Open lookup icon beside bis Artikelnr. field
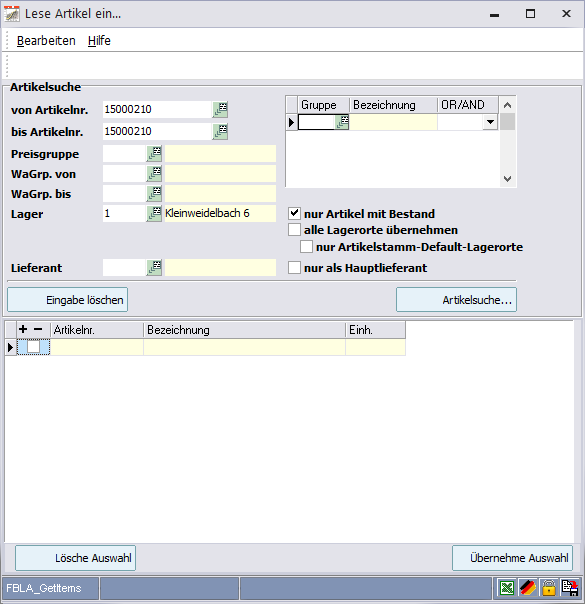This screenshot has width=585, height=604. pos(220,131)
